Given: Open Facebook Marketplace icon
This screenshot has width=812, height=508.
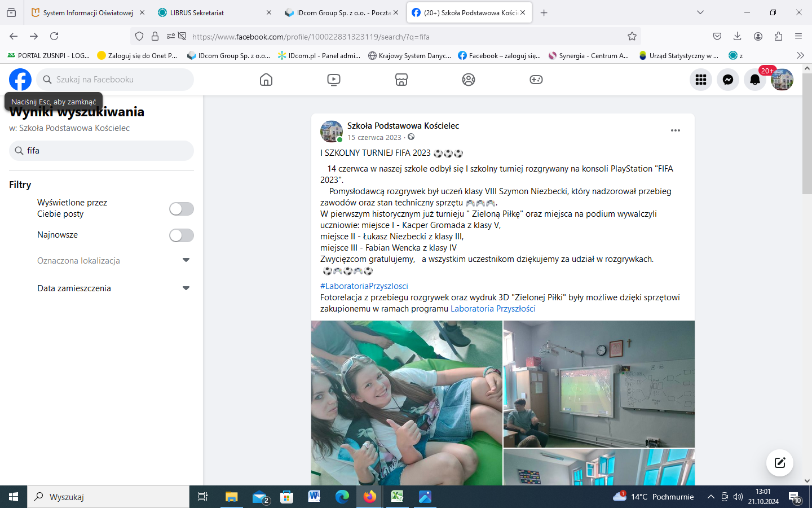Looking at the screenshot, I should tap(401, 80).
